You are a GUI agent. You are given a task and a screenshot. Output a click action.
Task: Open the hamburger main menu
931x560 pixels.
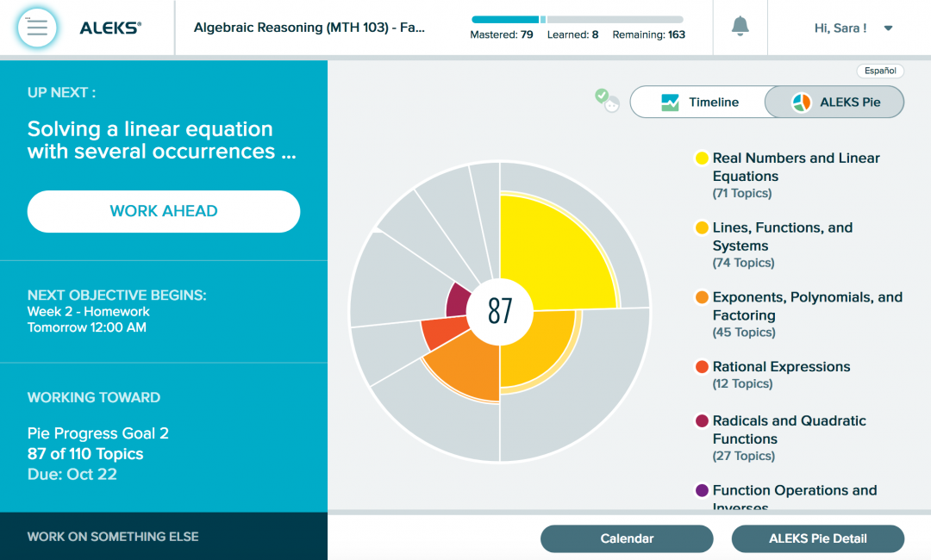click(x=37, y=28)
